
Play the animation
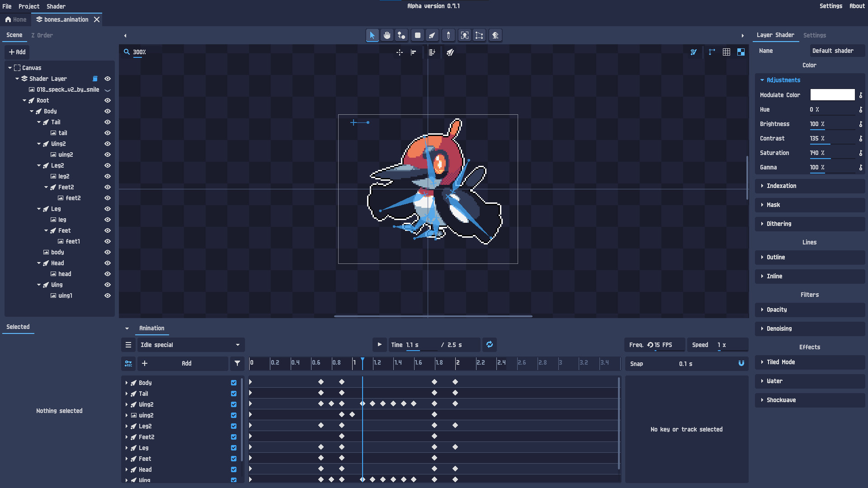[379, 344]
